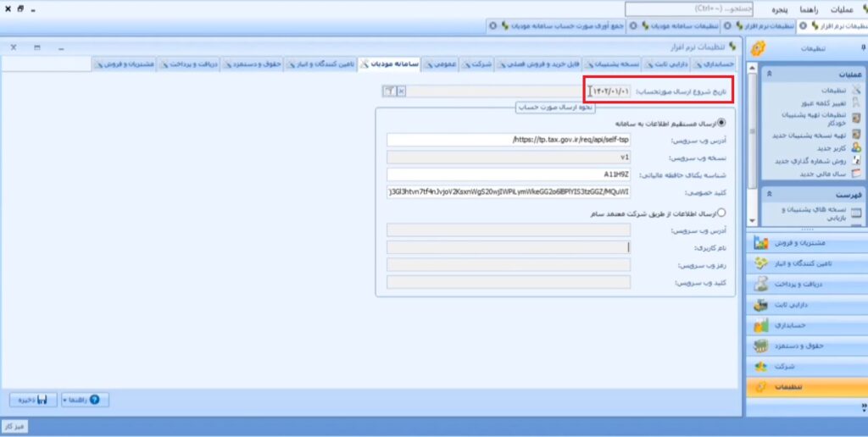Click the ذخیره save button

pyautogui.click(x=33, y=400)
